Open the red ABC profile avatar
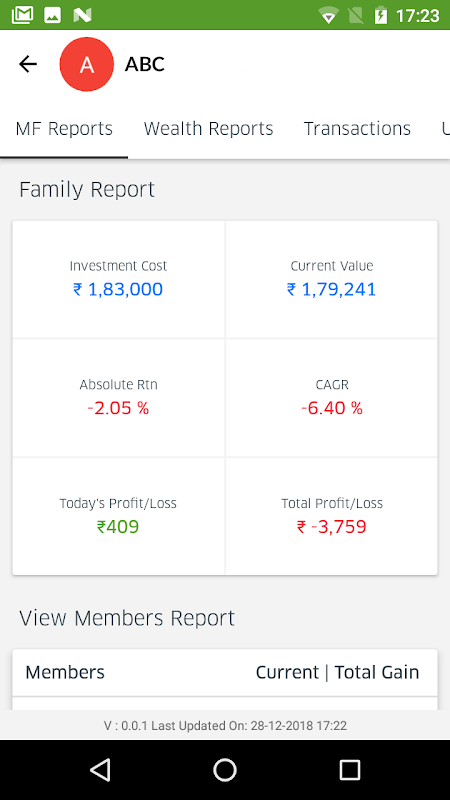The image size is (450, 800). [x=87, y=64]
